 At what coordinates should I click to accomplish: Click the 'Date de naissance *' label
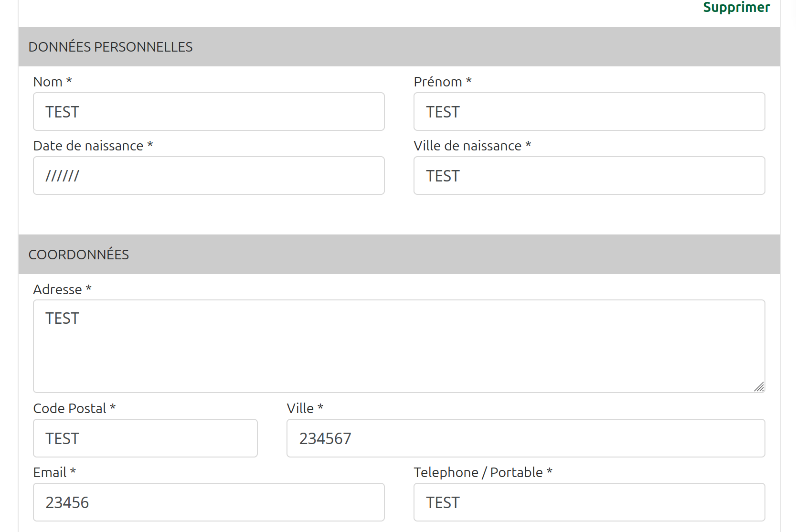pos(93,146)
